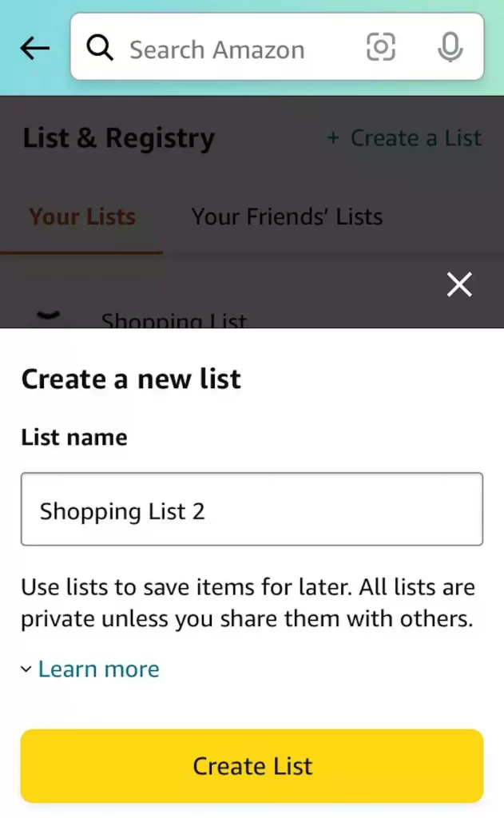Click the Amazon smile icon beside Shopping List
Image resolution: width=504 pixels, height=818 pixels.
point(49,316)
